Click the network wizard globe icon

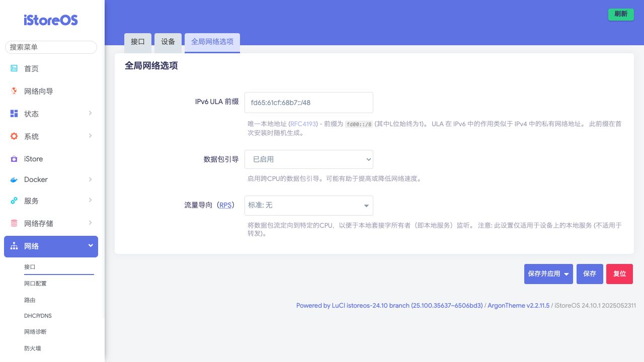pos(14,91)
